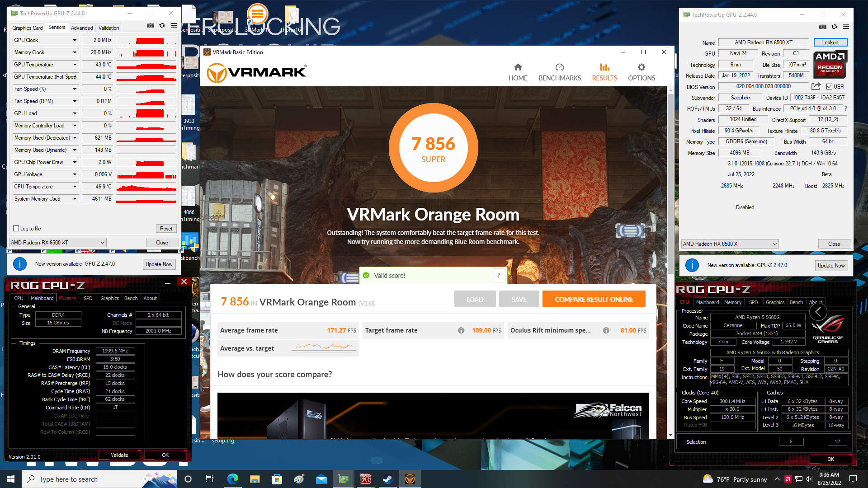
Task: Take screenshot in left GPU-Z sensors window
Action: (x=151, y=26)
